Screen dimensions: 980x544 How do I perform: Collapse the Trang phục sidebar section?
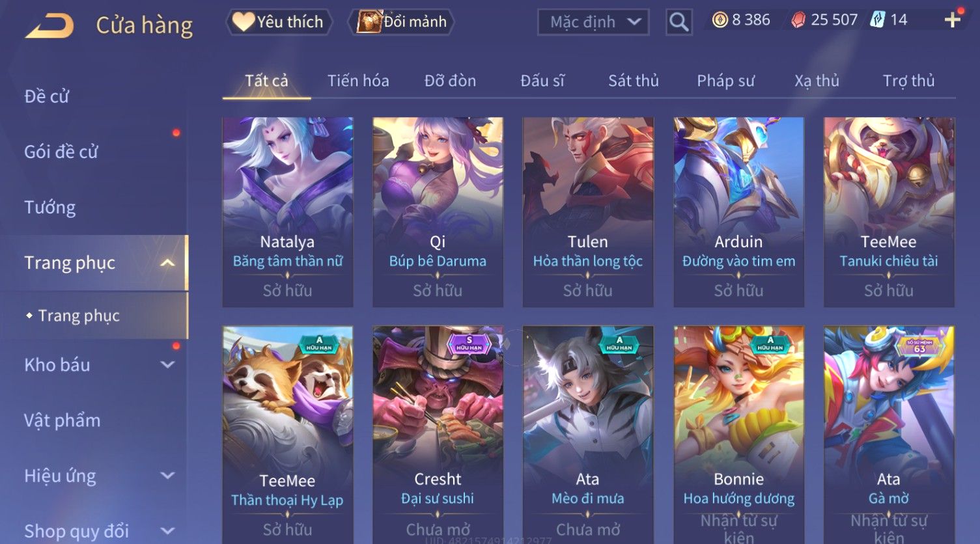tap(167, 263)
